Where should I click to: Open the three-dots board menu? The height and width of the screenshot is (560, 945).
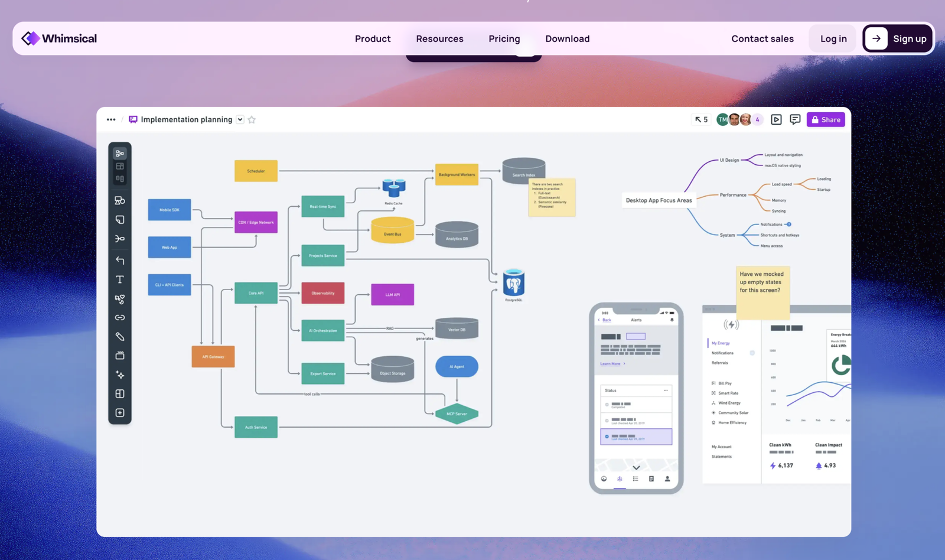pyautogui.click(x=111, y=120)
